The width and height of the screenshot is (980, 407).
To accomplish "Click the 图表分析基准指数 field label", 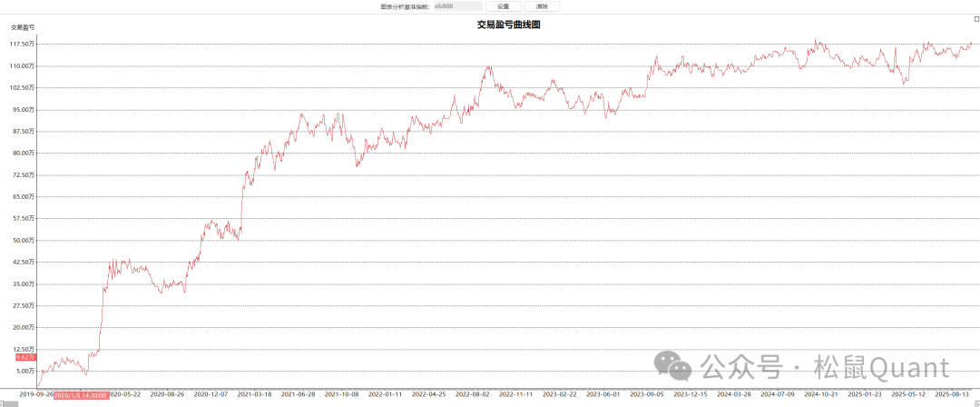I will click(x=405, y=6).
